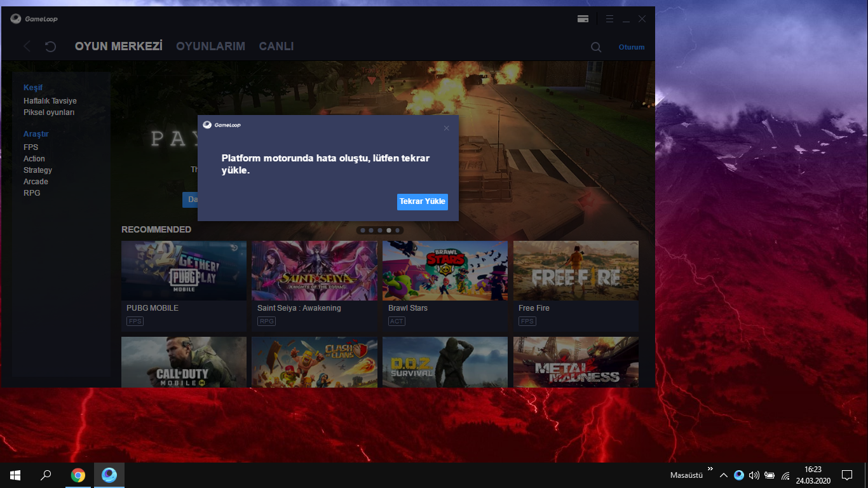Jump to the first banner carousel dot

(362, 230)
